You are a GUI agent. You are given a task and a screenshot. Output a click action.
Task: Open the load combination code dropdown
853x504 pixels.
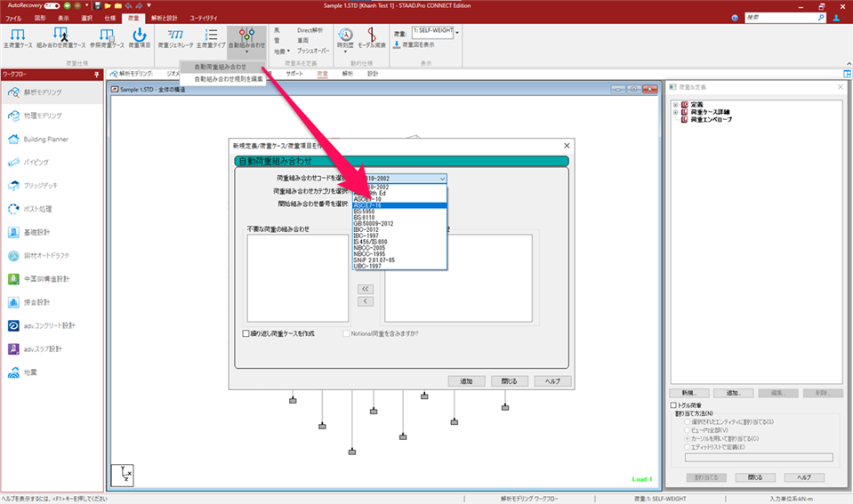(442, 179)
